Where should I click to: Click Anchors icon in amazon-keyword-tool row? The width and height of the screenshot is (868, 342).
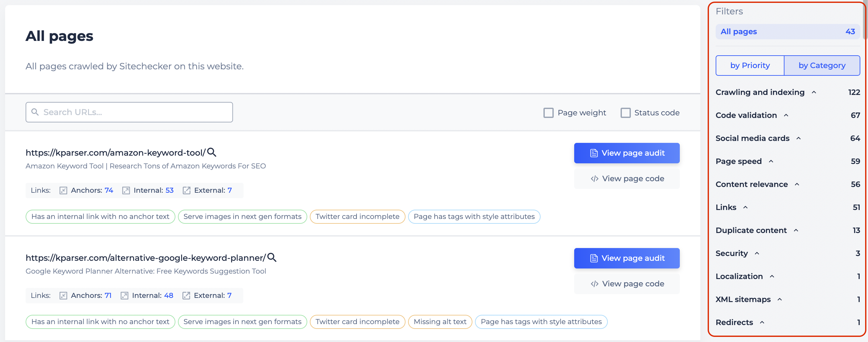click(x=63, y=190)
